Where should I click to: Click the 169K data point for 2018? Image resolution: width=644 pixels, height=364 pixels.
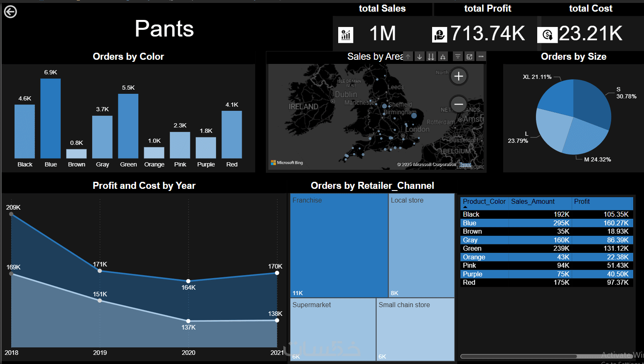[x=11, y=274]
